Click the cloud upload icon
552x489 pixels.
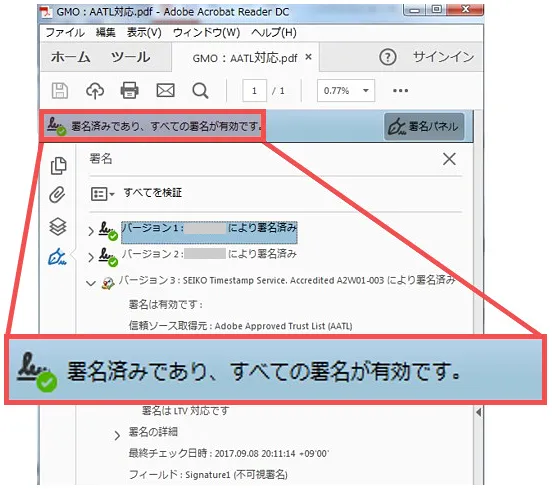(95, 90)
